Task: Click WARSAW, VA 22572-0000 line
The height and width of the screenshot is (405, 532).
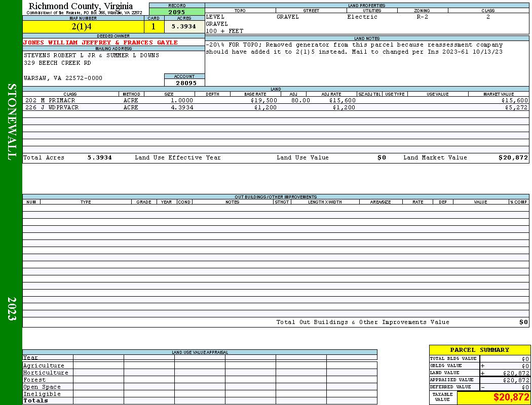Action: [x=63, y=78]
